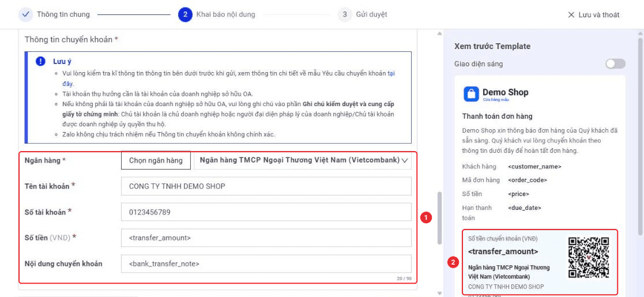
Task: Click the 20 / 90 character counter
Action: [x=404, y=279]
